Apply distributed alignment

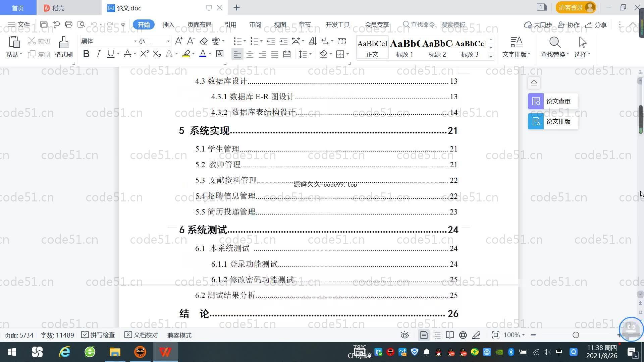[x=287, y=54]
